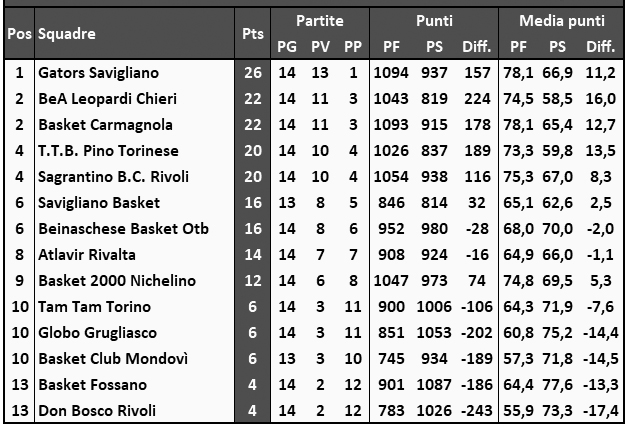Open the Gators Savigliano team name

(98, 73)
